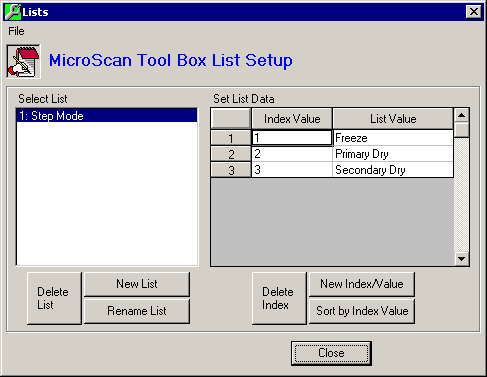Viewport: 487px width, 377px height.
Task: Click the Index Value cell containing 3
Action: point(292,170)
